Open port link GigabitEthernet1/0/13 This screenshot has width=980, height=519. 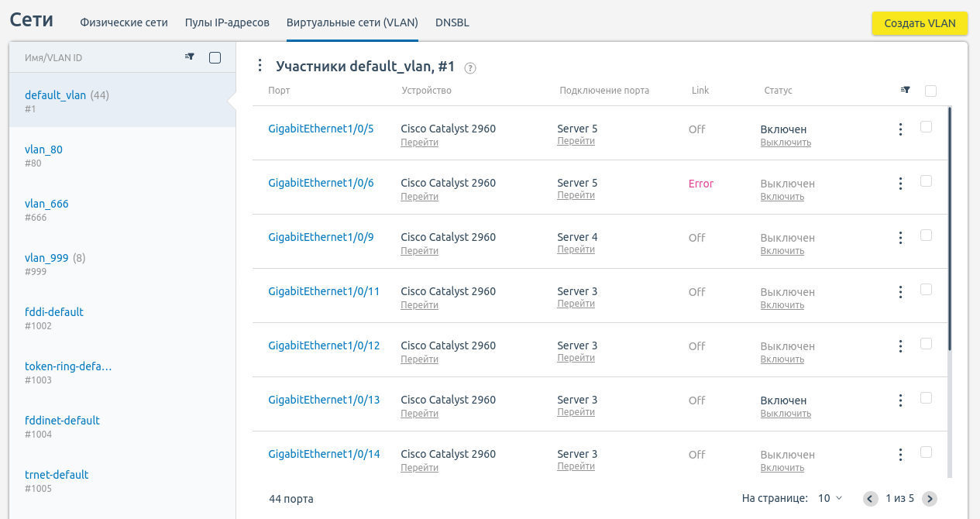324,400
